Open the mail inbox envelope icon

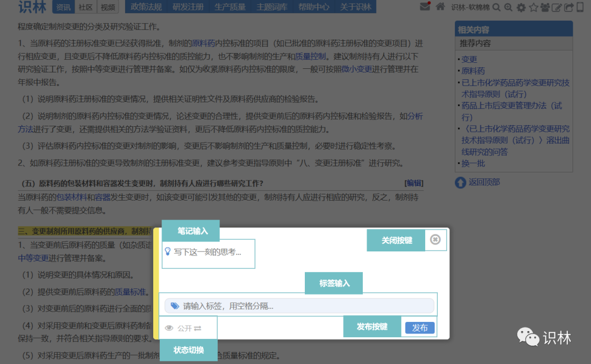[425, 7]
